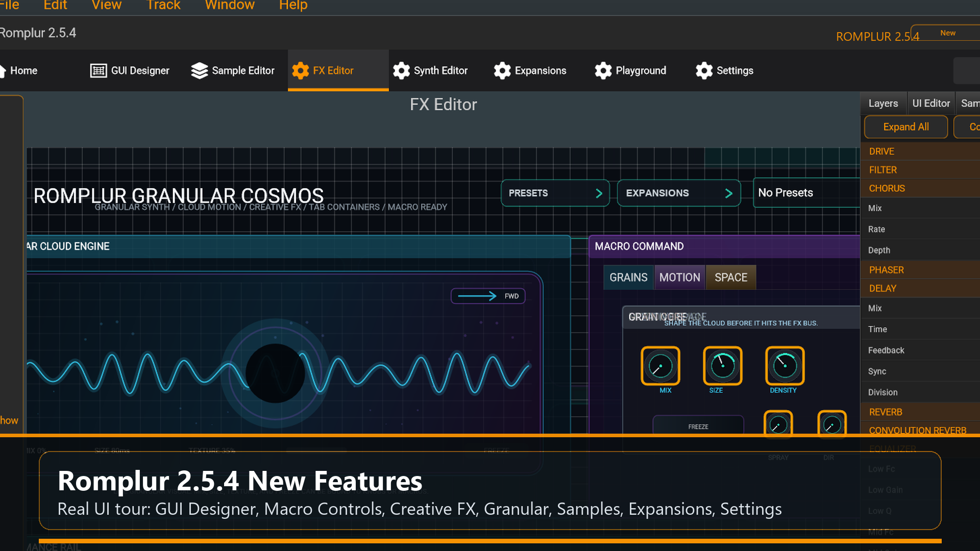Expand the CONVOLUTION REVERB section
The width and height of the screenshot is (980, 551).
(920, 429)
